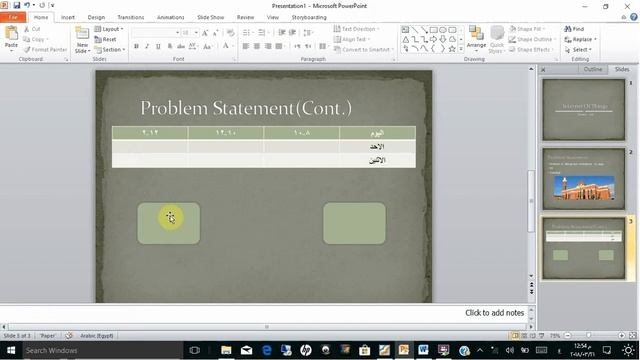Click the Cut command
The image size is (640, 360).
pyautogui.click(x=32, y=29)
